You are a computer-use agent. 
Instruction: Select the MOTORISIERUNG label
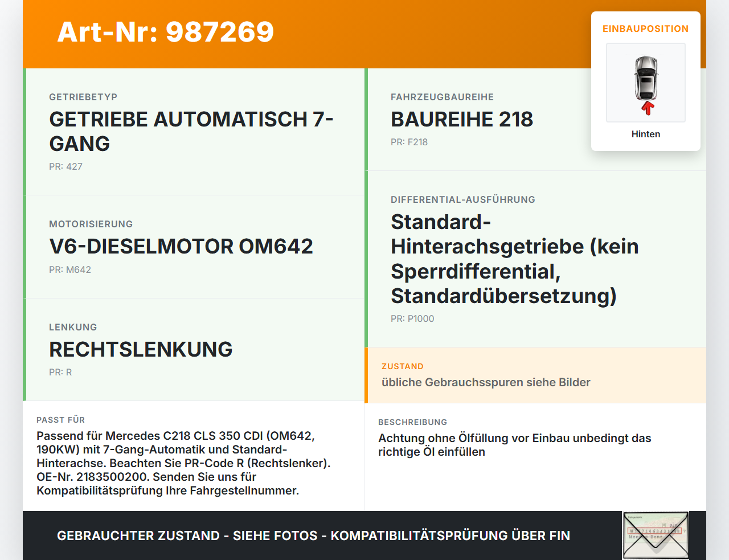click(91, 224)
